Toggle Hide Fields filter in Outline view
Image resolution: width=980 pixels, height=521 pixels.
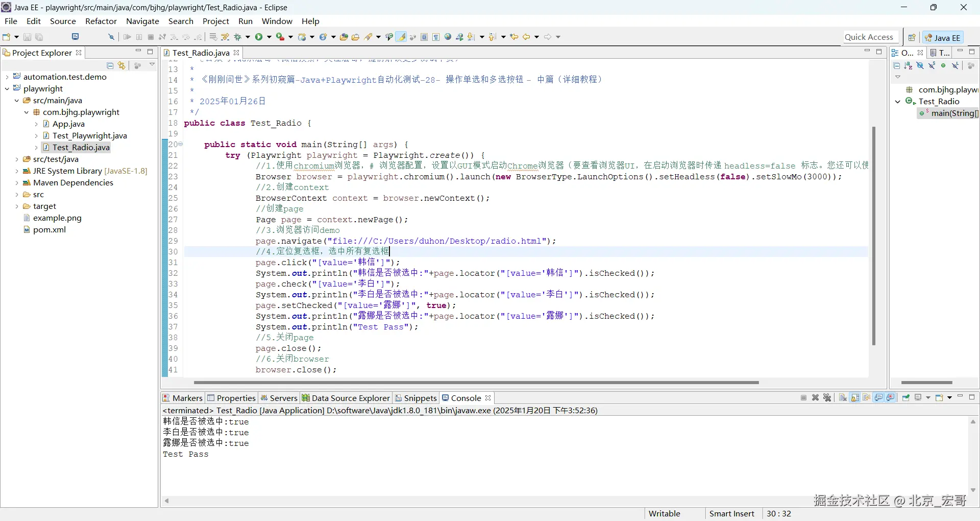(x=920, y=65)
